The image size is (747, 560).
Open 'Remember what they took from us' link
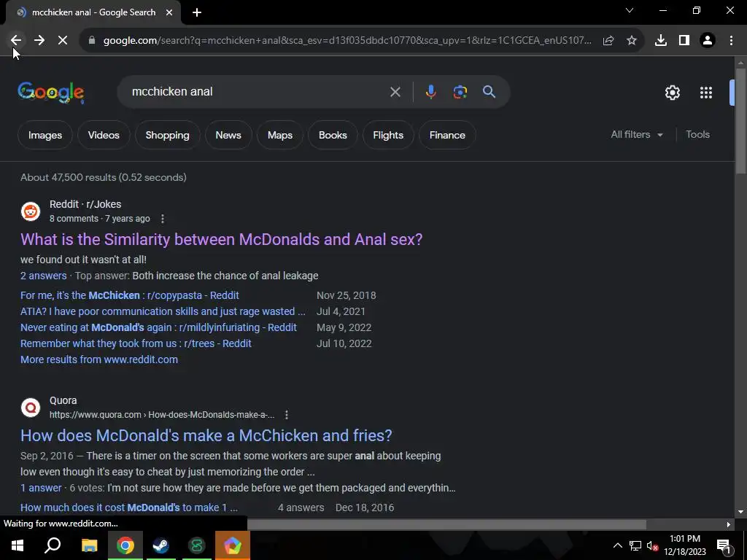136,344
